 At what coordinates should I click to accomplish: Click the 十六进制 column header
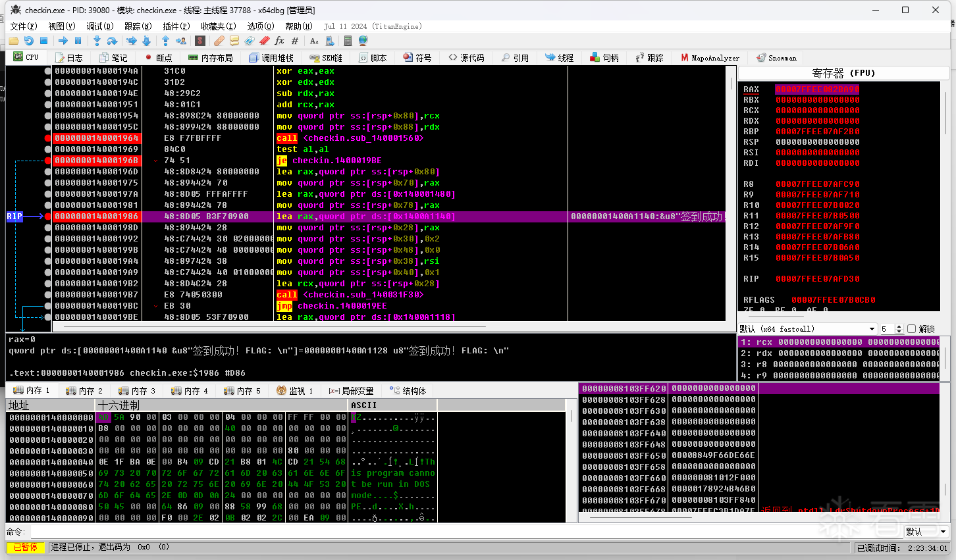[221, 405]
